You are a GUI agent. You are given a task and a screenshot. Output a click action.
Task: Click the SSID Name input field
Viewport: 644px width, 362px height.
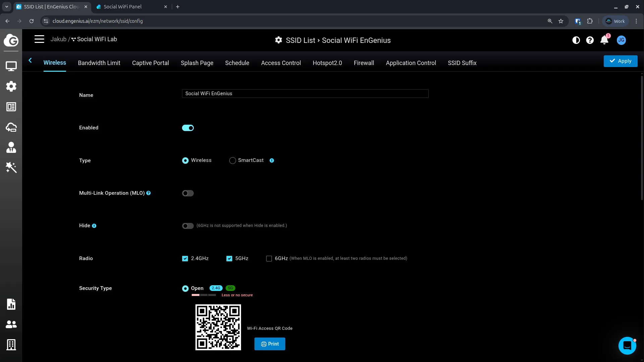tap(305, 94)
